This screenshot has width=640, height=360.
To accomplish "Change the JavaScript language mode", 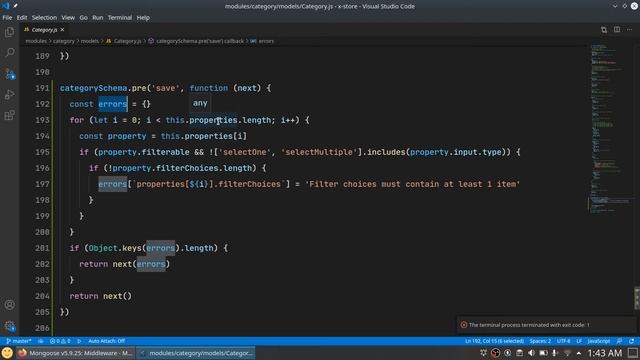I will click(x=598, y=341).
